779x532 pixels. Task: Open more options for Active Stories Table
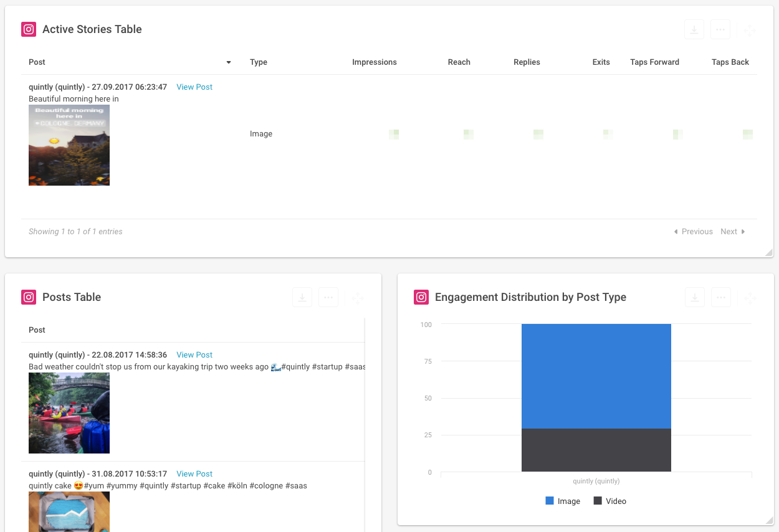pos(720,29)
